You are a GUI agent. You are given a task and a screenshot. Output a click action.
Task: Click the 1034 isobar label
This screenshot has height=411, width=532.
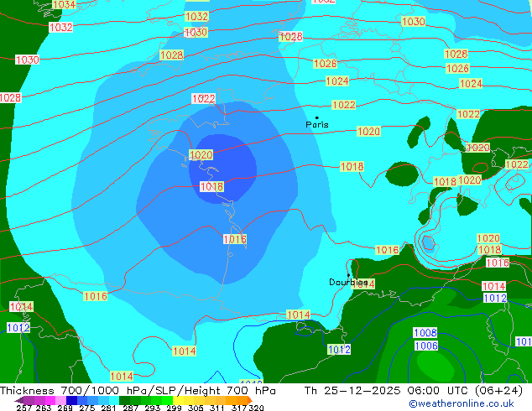[x=64, y=5]
